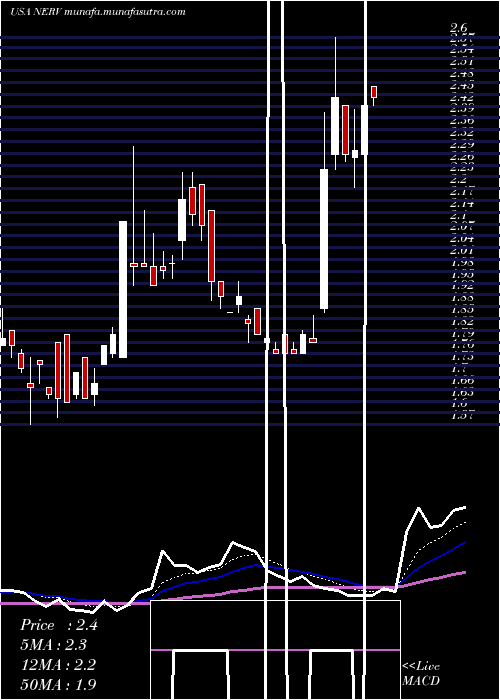Select the '5MA : 2.3' value
This screenshot has height=700, width=500.
click(54, 645)
